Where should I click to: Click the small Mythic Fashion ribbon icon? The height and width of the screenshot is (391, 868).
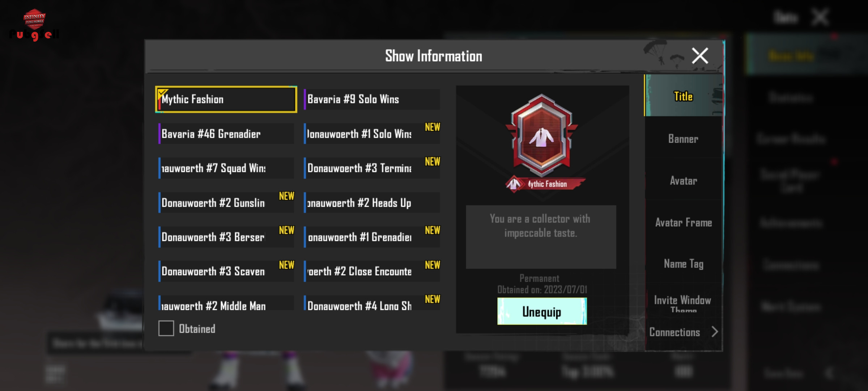(514, 184)
